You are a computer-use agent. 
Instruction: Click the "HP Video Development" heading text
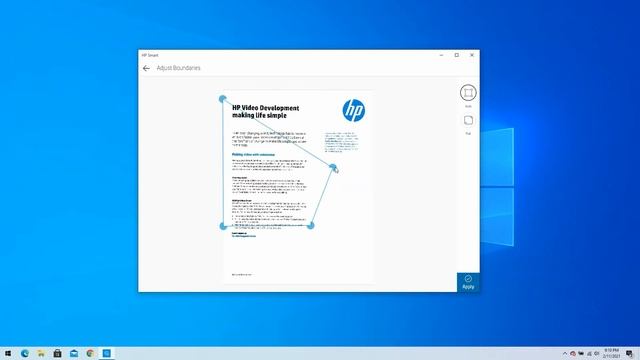pos(266,108)
